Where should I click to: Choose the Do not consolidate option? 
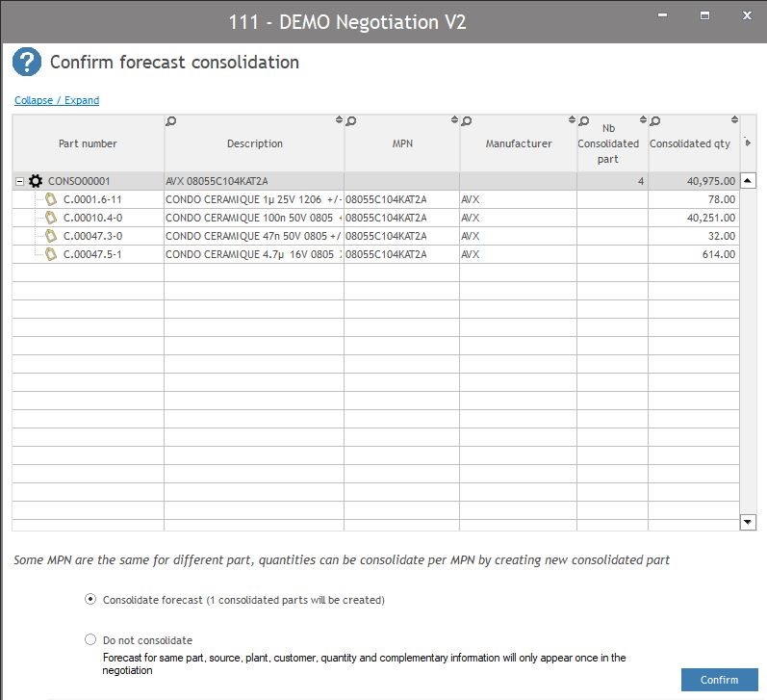tap(90, 639)
